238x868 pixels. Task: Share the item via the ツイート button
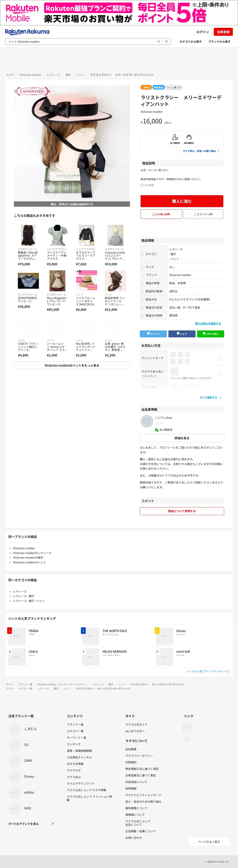tap(153, 334)
